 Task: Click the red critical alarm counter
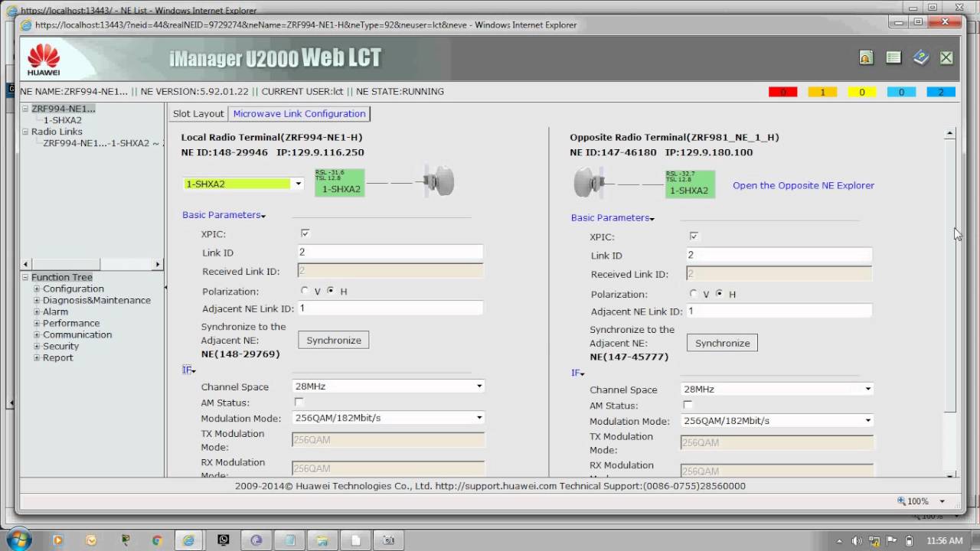pos(782,92)
